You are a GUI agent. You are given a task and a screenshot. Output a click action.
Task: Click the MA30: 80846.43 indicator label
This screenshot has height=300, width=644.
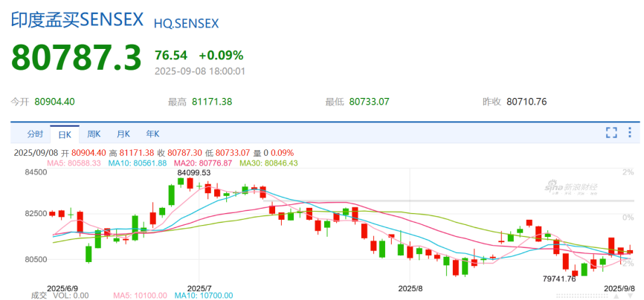pyautogui.click(x=268, y=163)
